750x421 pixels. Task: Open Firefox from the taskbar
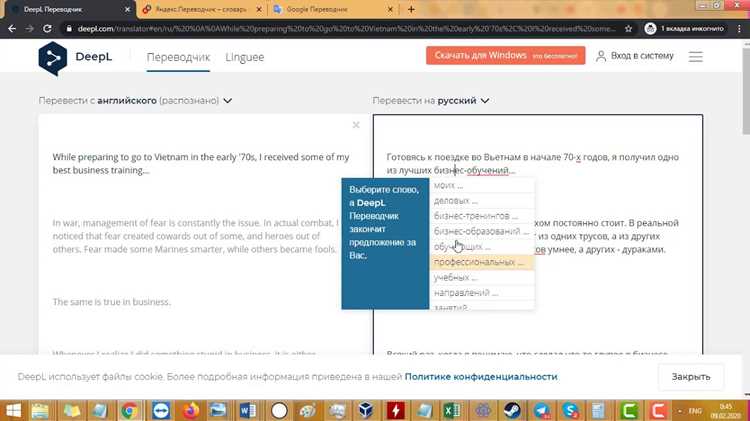click(190, 410)
